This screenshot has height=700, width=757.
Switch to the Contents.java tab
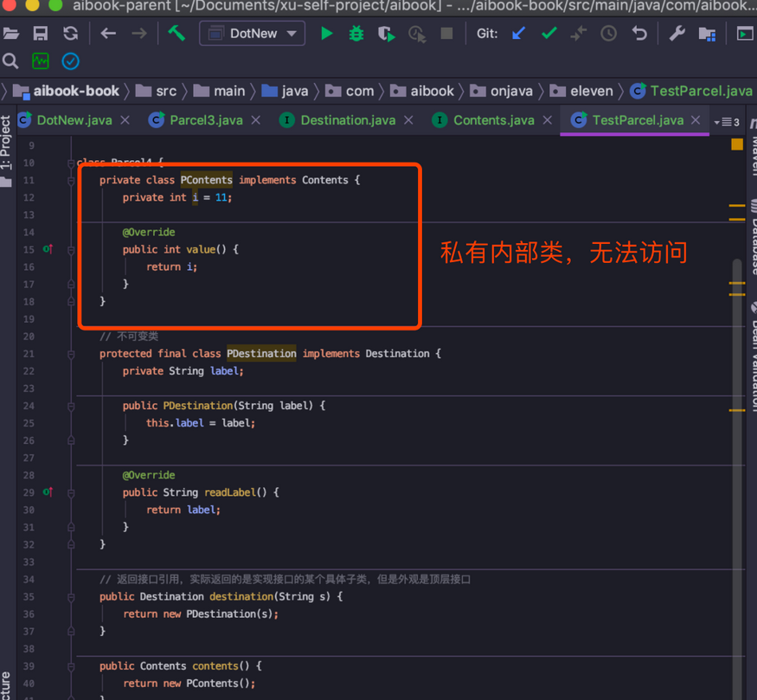click(493, 120)
